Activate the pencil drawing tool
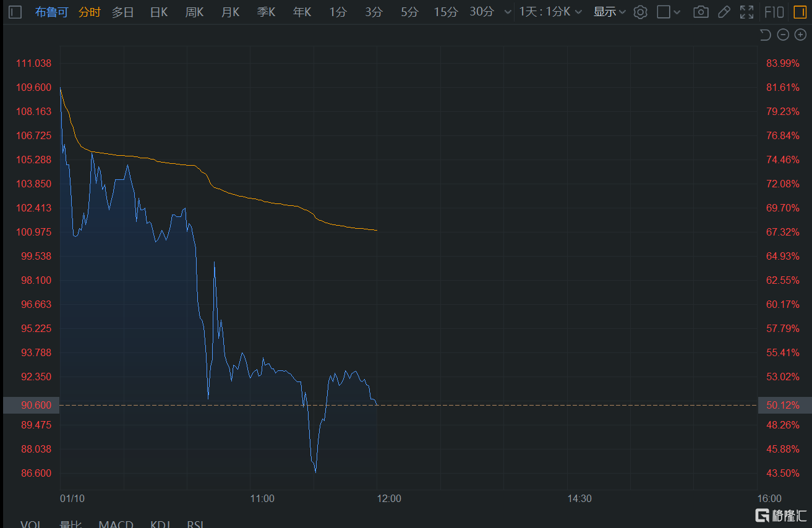This screenshot has height=528, width=812. 724,12
